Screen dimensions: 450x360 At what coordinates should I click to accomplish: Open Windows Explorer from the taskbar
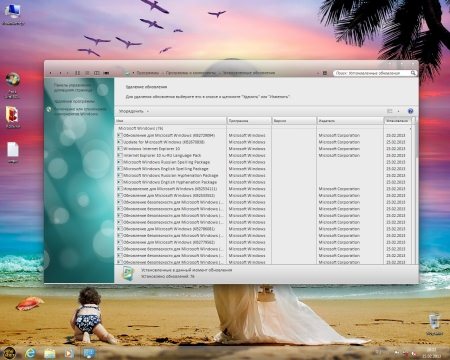(x=50, y=353)
